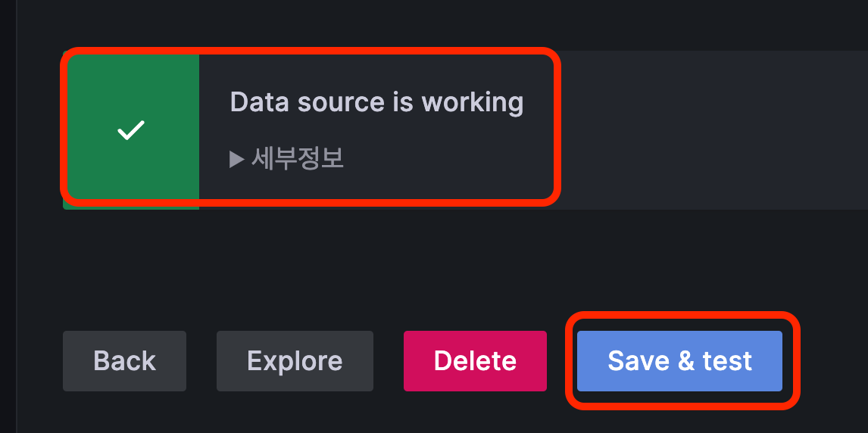Click the alert banner's empty right area
Viewport: 868px width, 433px height.
(x=714, y=130)
